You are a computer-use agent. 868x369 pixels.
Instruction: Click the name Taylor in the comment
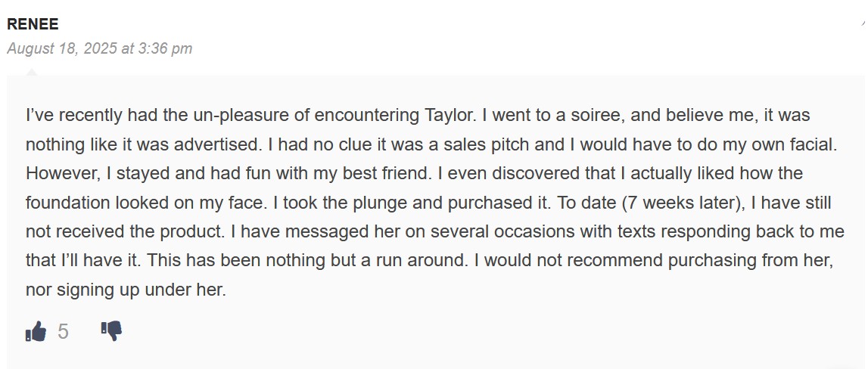click(449, 116)
